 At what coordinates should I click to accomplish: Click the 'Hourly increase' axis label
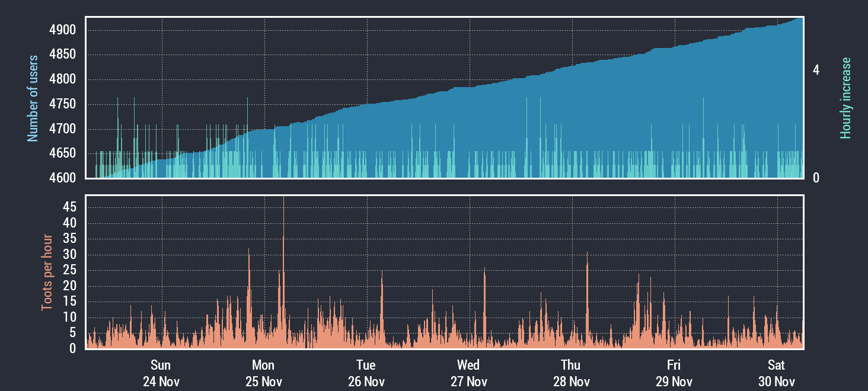pos(845,98)
